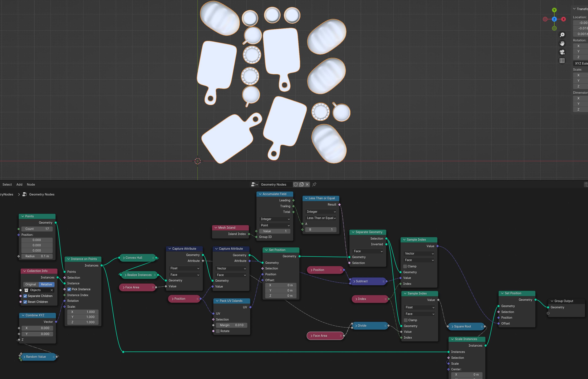The width and height of the screenshot is (588, 379).
Task: Click the node tree icon in the breadcrumb path
Action: [x=24, y=194]
